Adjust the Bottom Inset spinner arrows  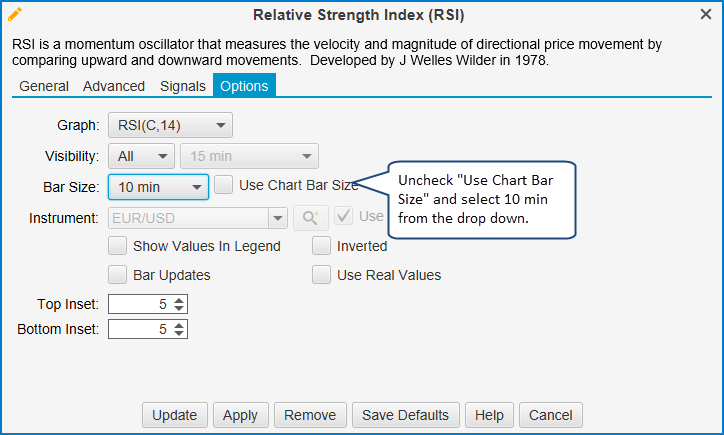[x=179, y=328]
